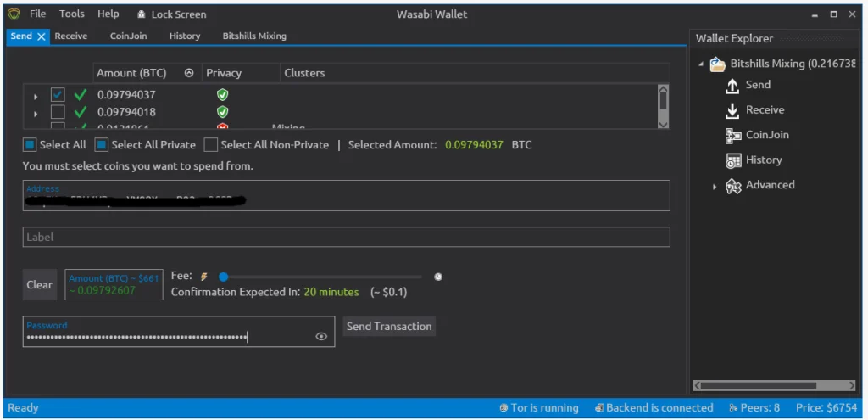Click the Wasabi Wallet logo icon

click(14, 14)
